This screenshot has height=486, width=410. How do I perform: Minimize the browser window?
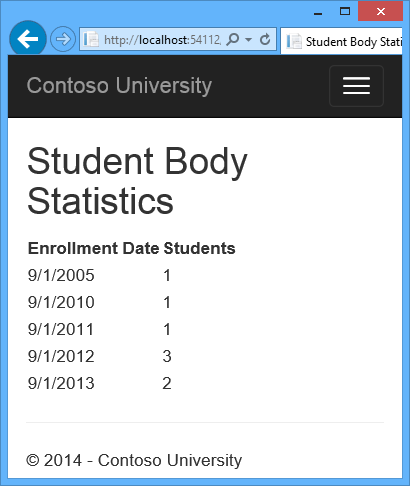click(x=318, y=13)
